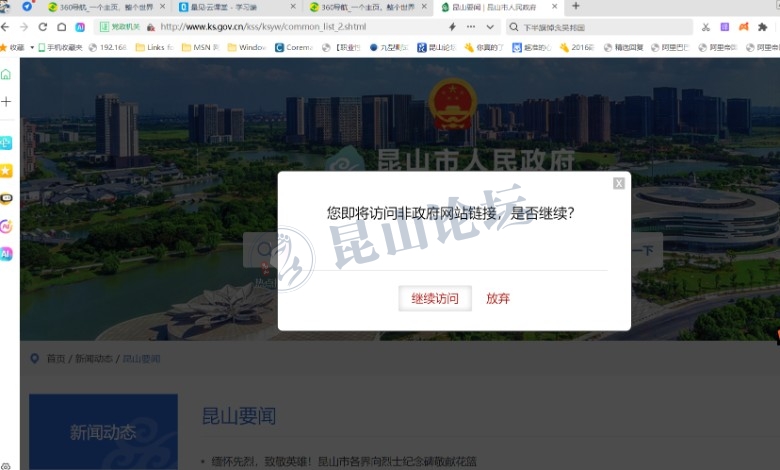This screenshot has height=470, width=780.
Task: Open a new tab with plus button
Action: tap(575, 6)
